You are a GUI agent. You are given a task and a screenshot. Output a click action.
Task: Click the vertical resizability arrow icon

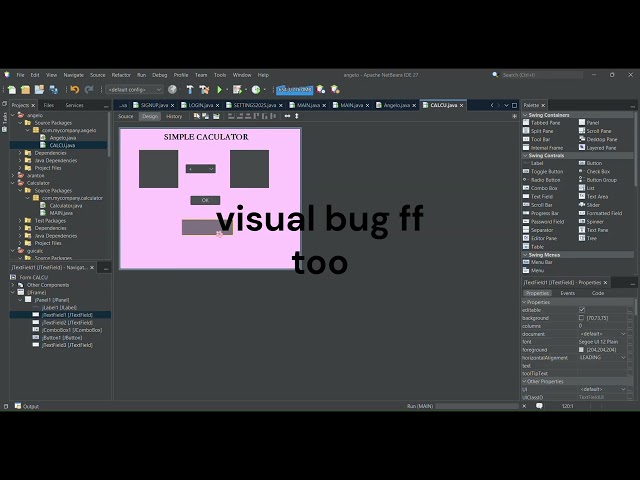pyautogui.click(x=297, y=116)
